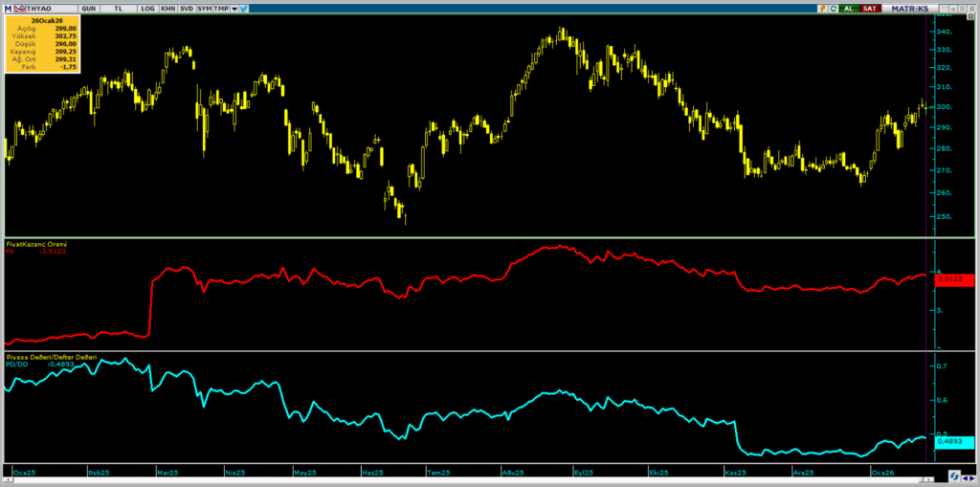Click the M Matriks menu icon
Viewport: 980px width, 487px height.
[x=8, y=9]
